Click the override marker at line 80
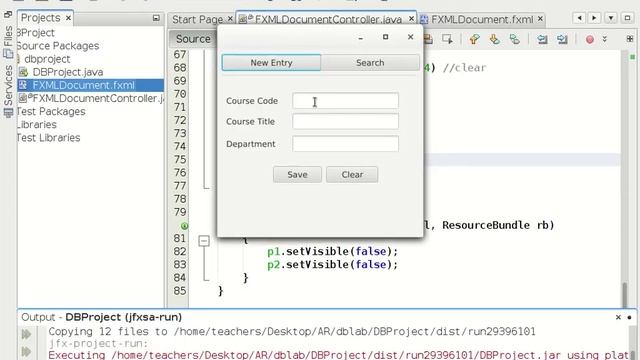This screenshot has height=360, width=640. [184, 226]
